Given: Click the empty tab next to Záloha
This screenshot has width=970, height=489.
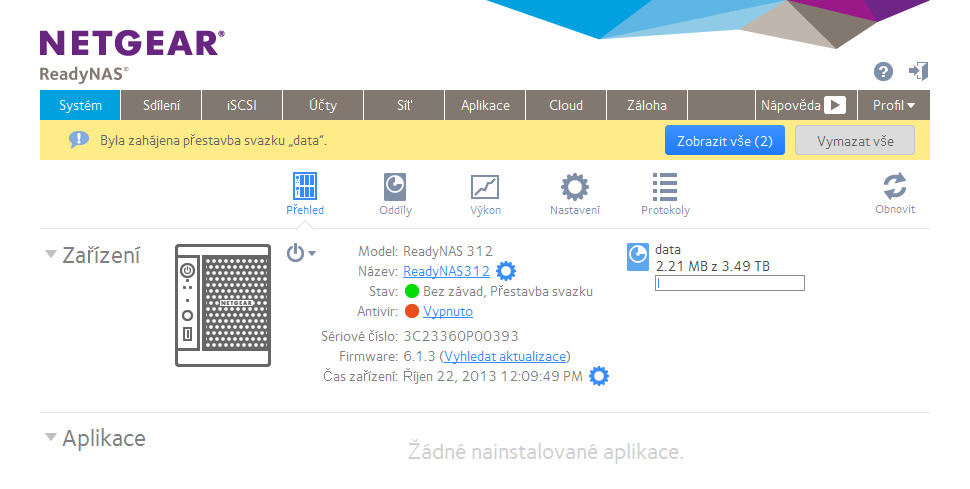Looking at the screenshot, I should [x=721, y=105].
